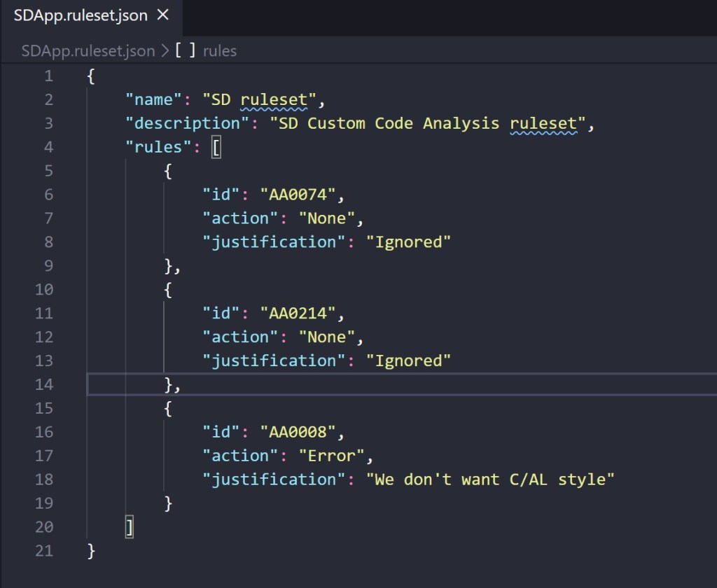The height and width of the screenshot is (588, 717).
Task: Click the breadcrumb chevron separator
Action: tap(165, 51)
